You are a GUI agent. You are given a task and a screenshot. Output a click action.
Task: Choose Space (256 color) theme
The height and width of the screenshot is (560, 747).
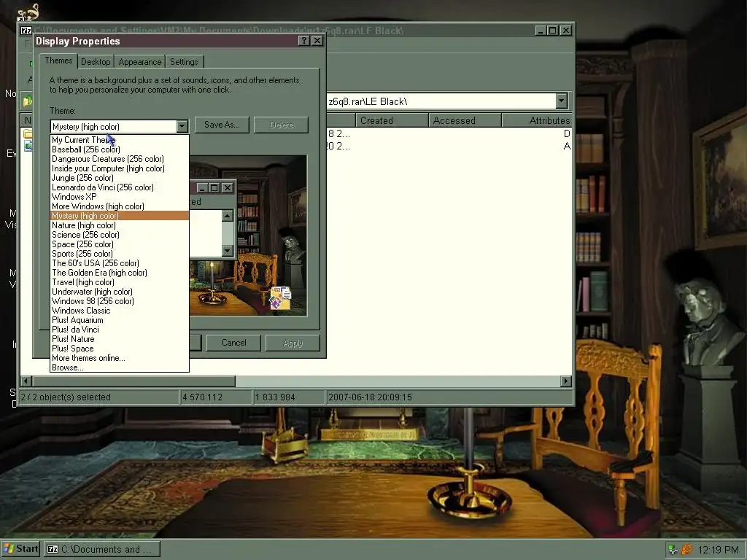(120, 244)
